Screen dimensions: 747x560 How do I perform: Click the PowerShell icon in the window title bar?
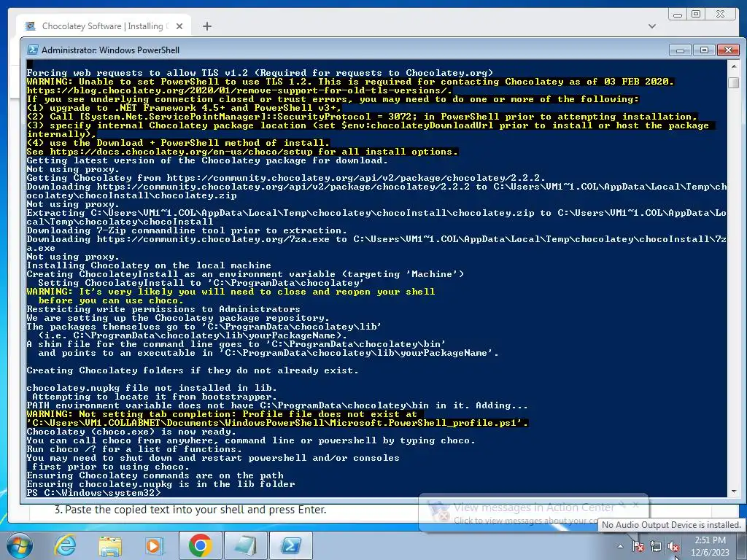point(33,50)
